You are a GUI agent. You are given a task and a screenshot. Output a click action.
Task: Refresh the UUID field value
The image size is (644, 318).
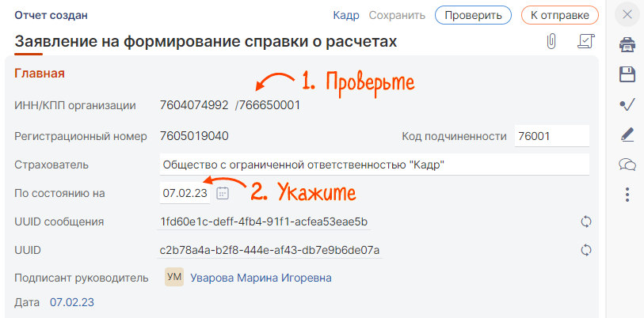[586, 250]
